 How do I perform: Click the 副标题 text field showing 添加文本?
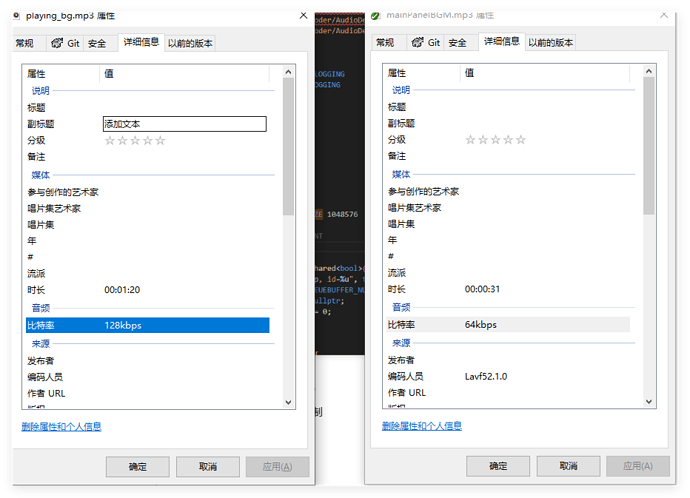pos(185,124)
